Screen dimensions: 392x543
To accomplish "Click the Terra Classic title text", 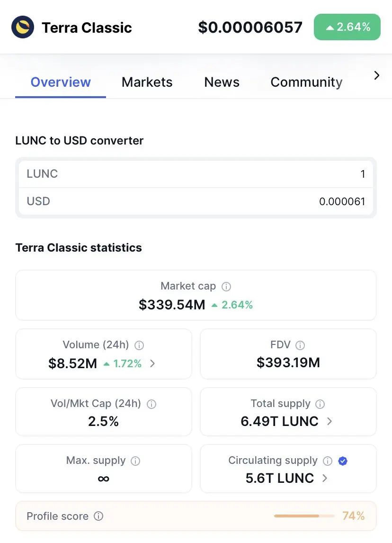I will [x=87, y=27].
